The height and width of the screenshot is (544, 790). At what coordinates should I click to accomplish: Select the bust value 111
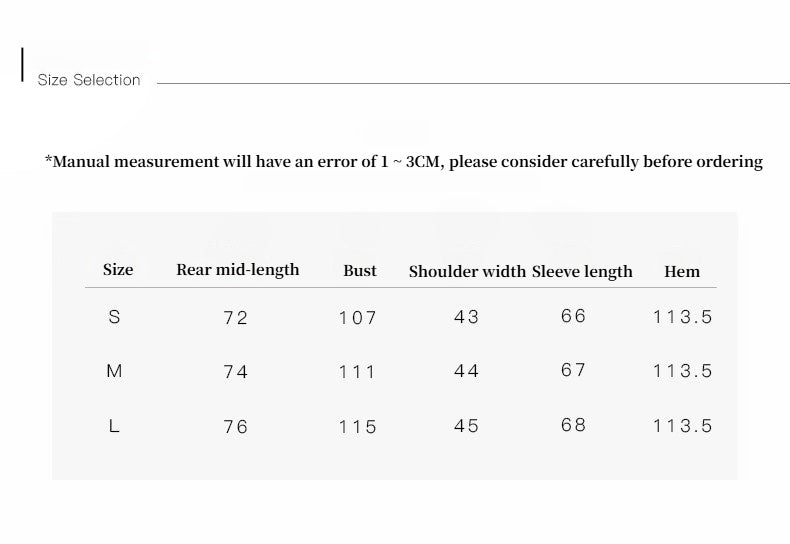click(357, 372)
